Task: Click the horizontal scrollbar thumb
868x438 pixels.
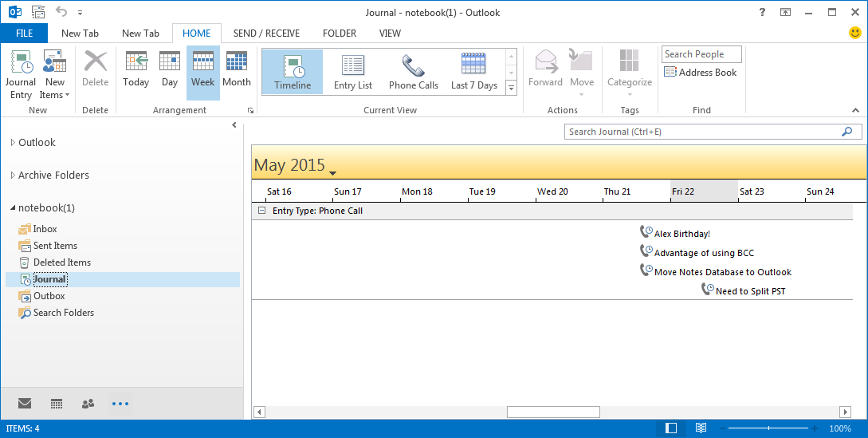Action: [x=554, y=412]
